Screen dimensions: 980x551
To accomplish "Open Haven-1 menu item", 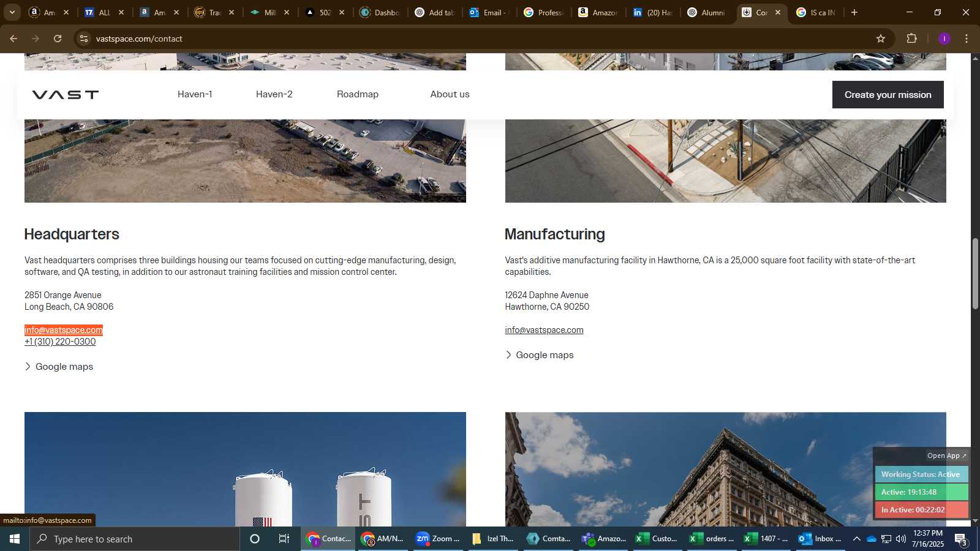I will [x=195, y=94].
